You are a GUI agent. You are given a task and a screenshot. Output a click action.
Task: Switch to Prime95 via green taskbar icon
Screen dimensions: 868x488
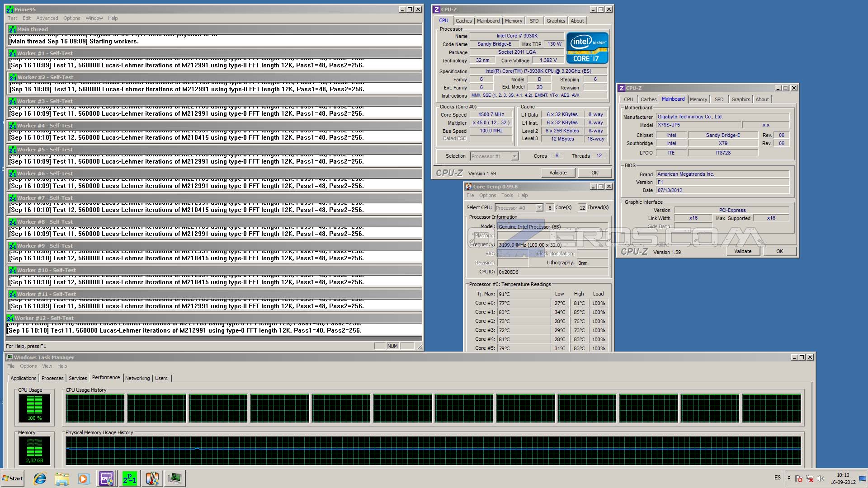coord(129,479)
